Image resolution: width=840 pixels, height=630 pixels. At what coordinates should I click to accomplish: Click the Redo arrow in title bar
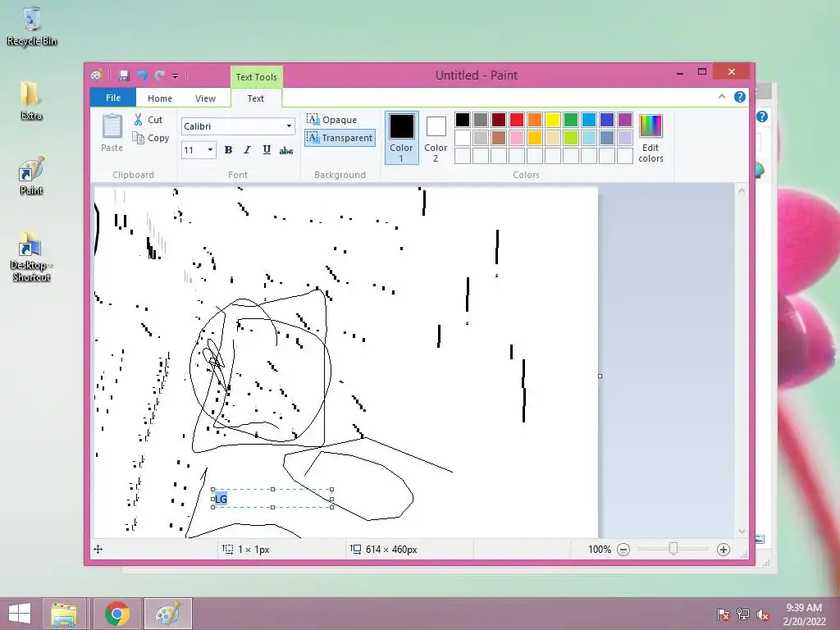tap(159, 75)
